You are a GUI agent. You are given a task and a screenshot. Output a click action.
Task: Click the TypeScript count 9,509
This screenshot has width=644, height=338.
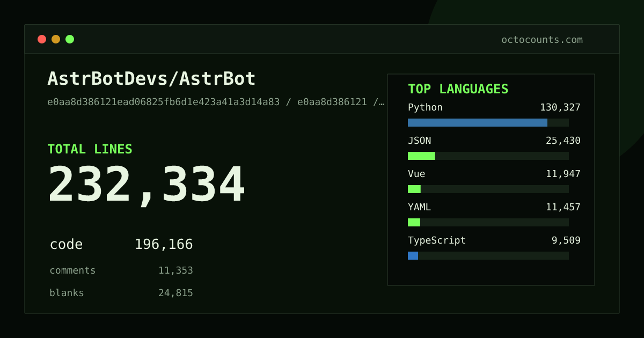pyautogui.click(x=566, y=240)
